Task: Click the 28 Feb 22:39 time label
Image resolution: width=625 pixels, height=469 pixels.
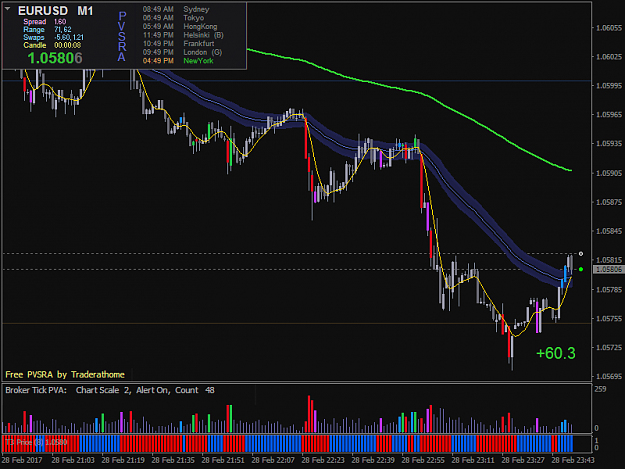Action: click(373, 460)
